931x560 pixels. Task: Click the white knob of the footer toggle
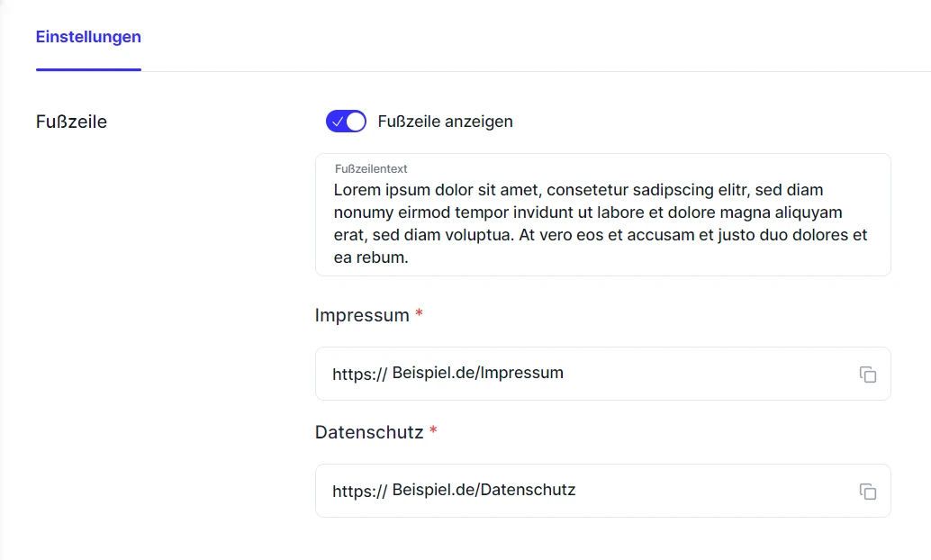pos(356,122)
